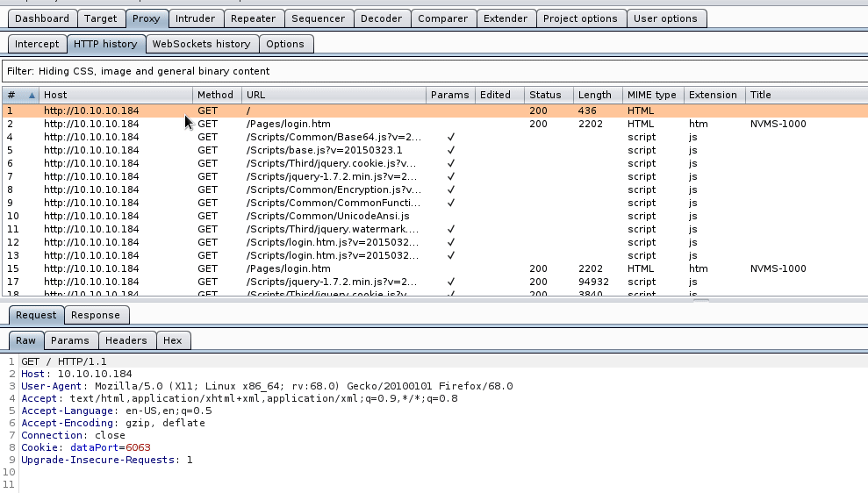View request in Hex tab

click(173, 340)
